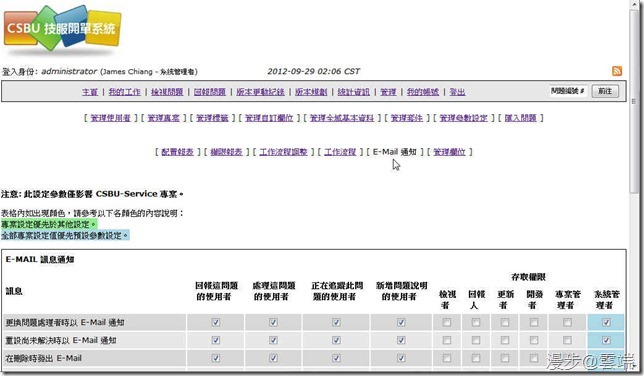The image size is (644, 376).
Task: Open 我的帳號 in the main menu
Action: point(423,92)
